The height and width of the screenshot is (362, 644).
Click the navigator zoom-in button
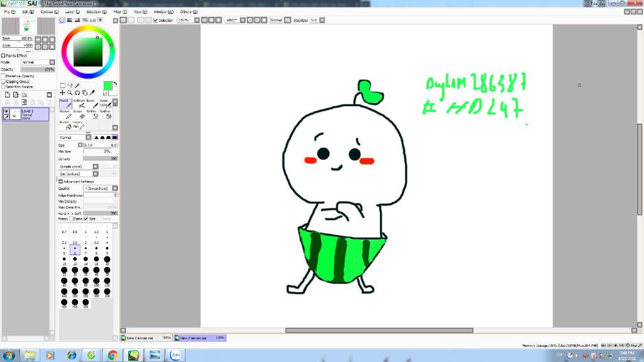45,40
